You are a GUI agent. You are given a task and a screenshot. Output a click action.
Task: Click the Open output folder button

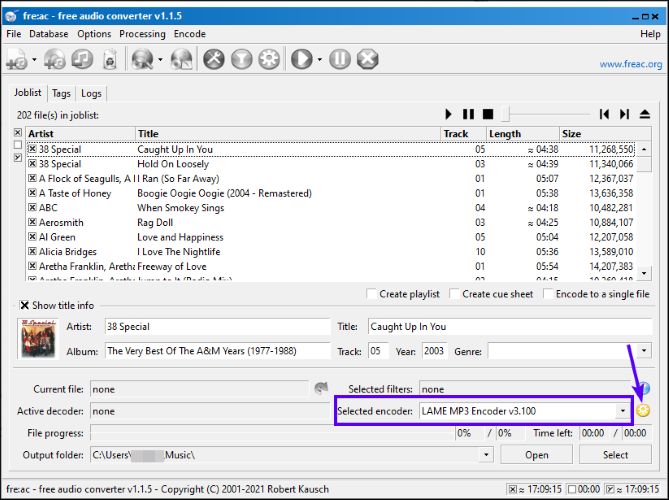click(536, 455)
